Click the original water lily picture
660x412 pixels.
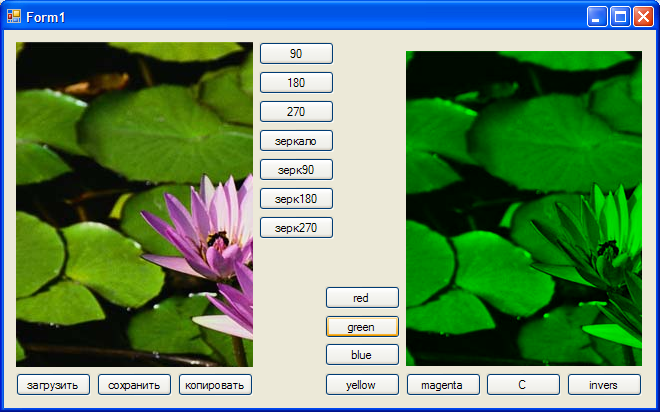[x=134, y=204]
